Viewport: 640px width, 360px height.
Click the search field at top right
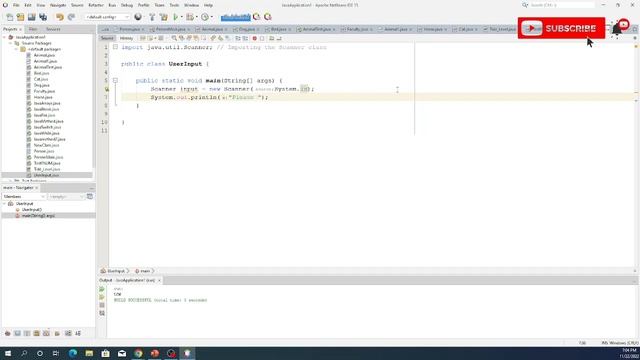point(562,5)
